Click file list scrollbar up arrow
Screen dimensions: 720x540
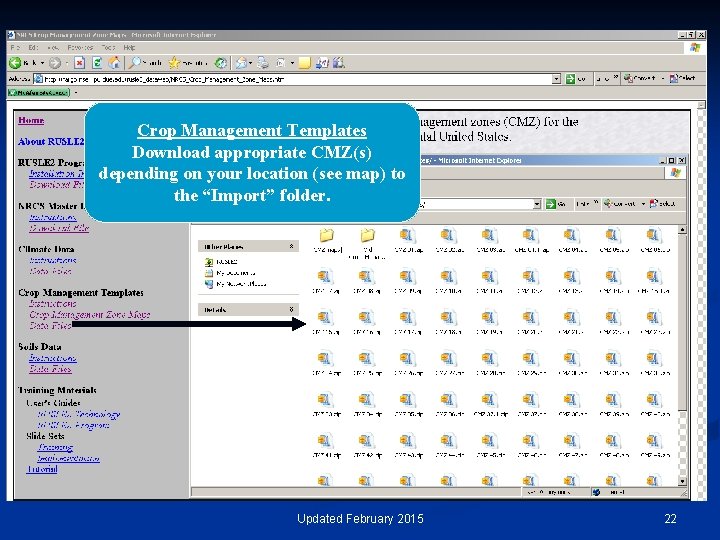point(682,230)
